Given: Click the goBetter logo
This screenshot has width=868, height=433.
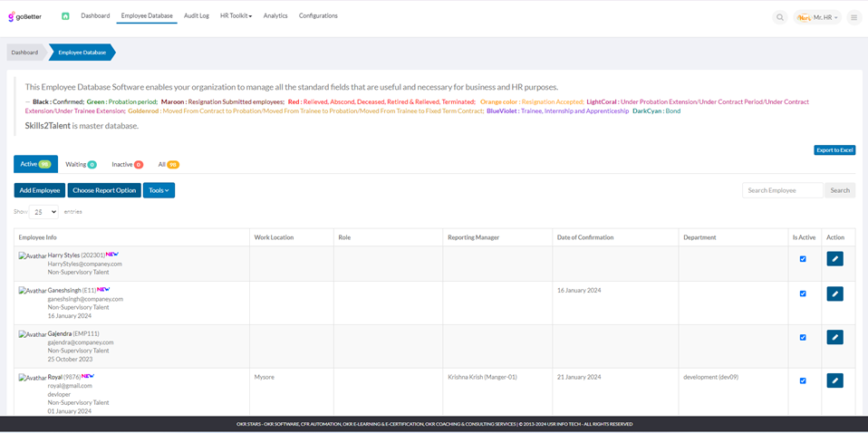Looking at the screenshot, I should coord(24,16).
